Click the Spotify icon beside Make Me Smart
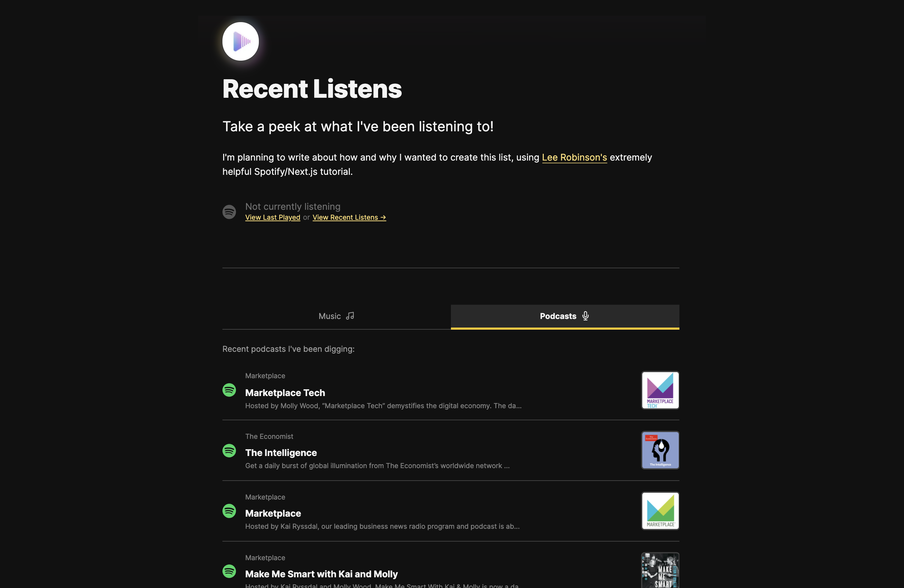 [229, 571]
